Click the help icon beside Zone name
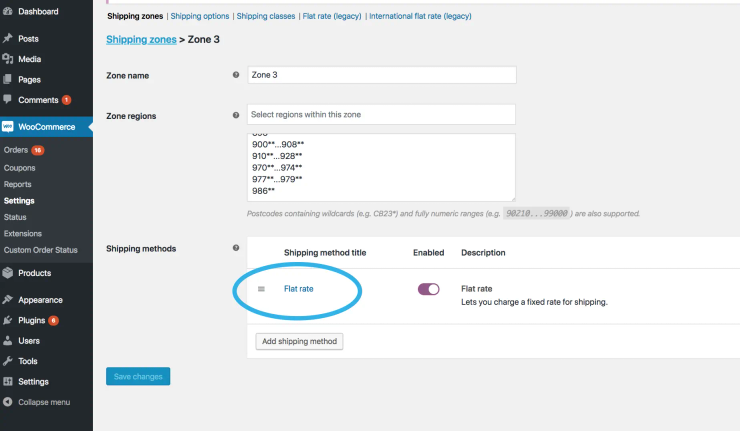740x431 pixels. (236, 75)
